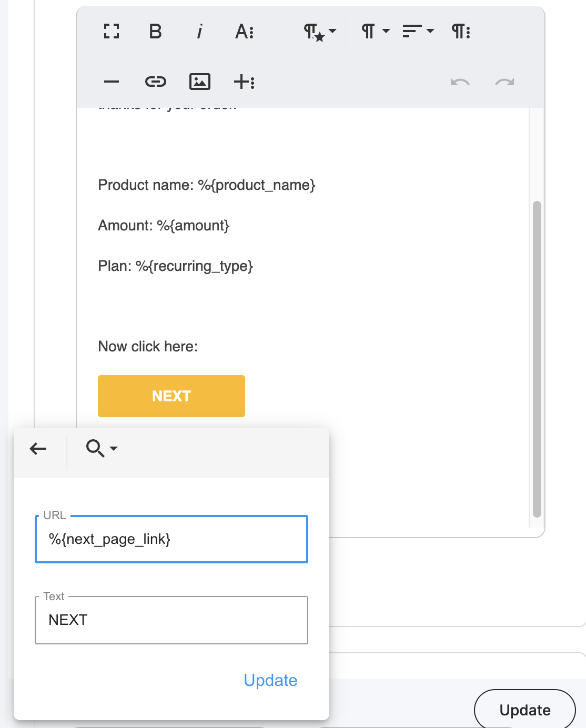Focus the link Text input field
This screenshot has height=728, width=586.
click(x=171, y=620)
